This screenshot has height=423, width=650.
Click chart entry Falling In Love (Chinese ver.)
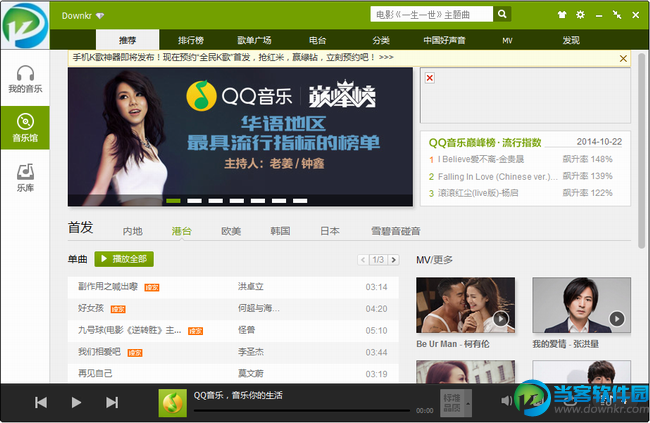pyautogui.click(x=497, y=177)
